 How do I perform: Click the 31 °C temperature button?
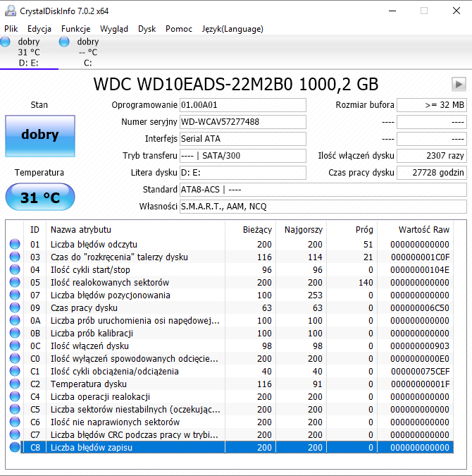pos(40,197)
